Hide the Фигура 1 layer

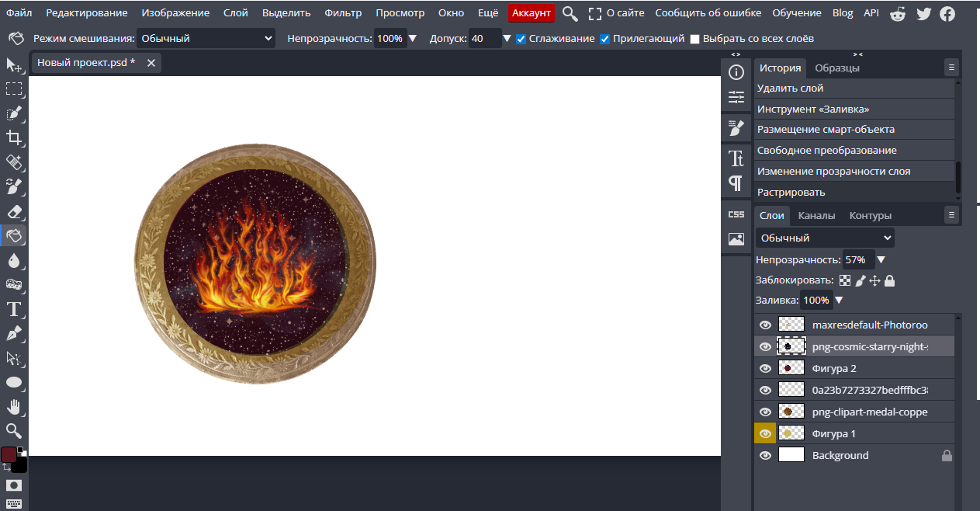[765, 433]
